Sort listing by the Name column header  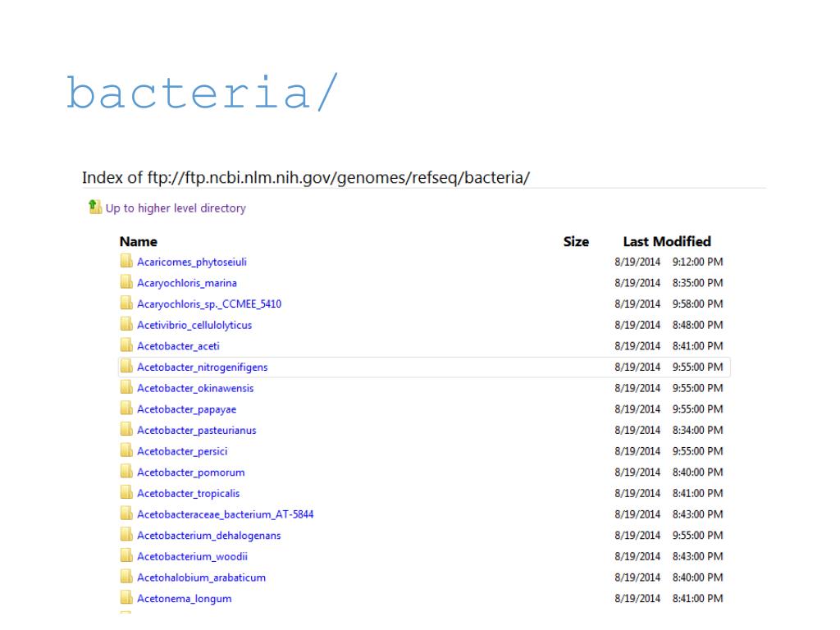coord(138,242)
